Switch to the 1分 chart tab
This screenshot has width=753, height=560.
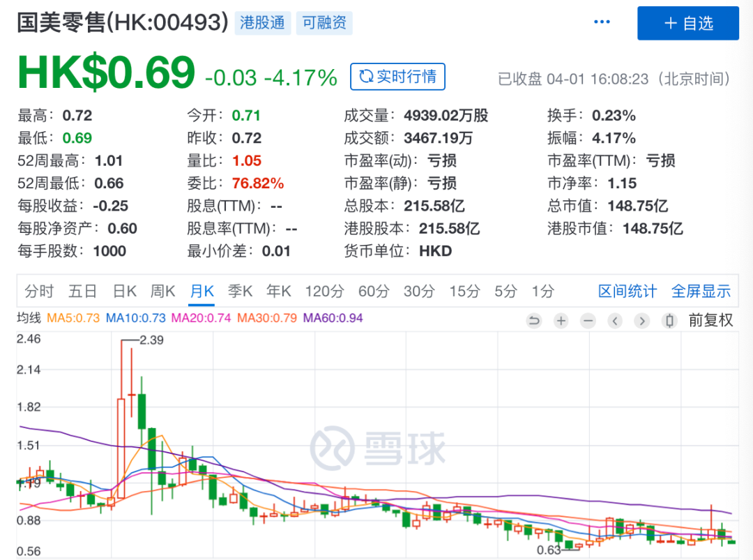coord(543,291)
